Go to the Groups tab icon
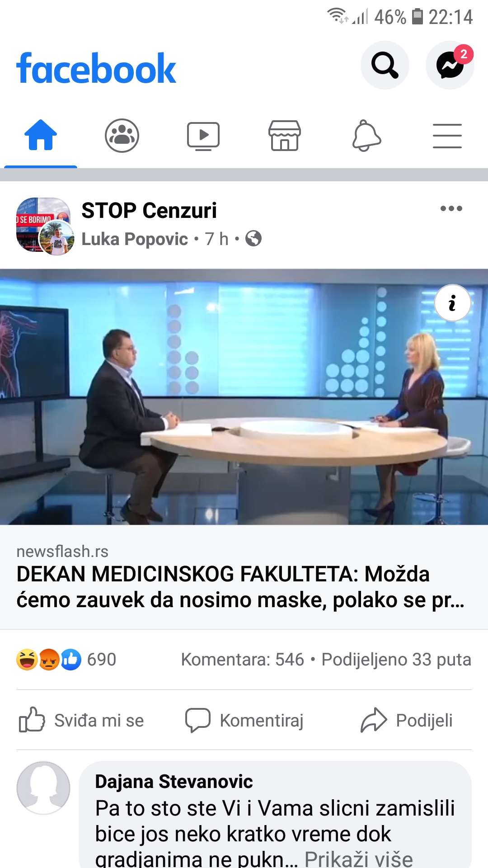This screenshot has height=868, width=488. coord(122,136)
